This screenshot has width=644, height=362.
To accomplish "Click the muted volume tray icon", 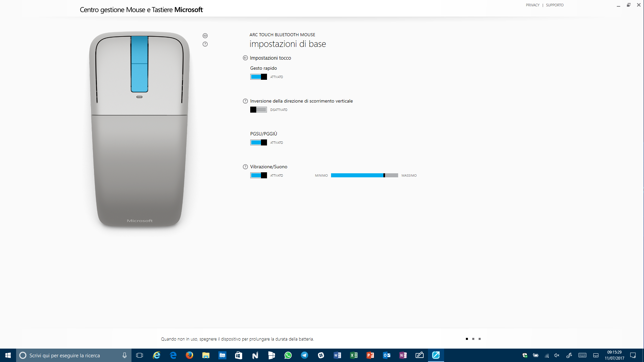I will click(x=557, y=355).
